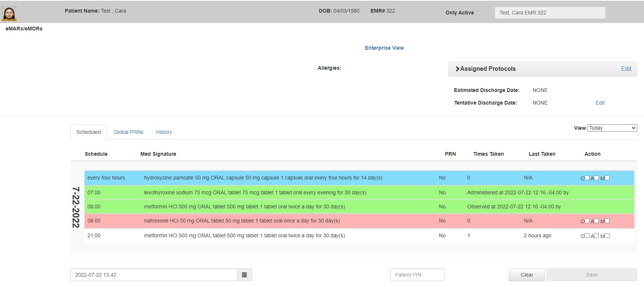Check the M box for naltrexone row

[607, 221]
